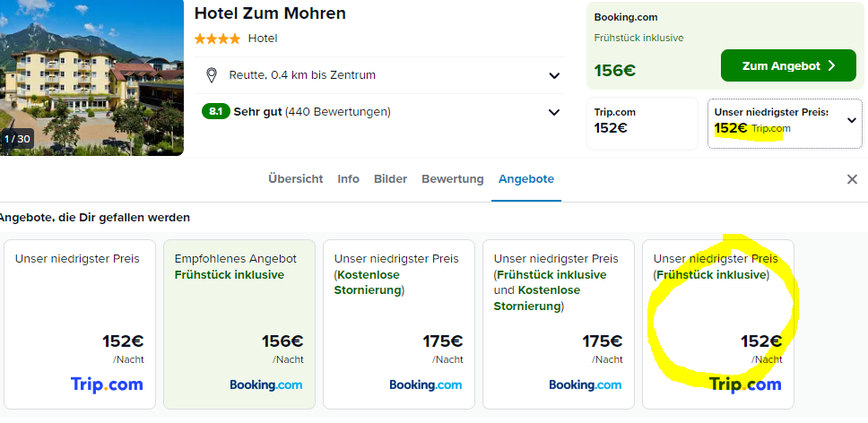
Task: Expand the Reutte location details chevron
Action: 554,76
